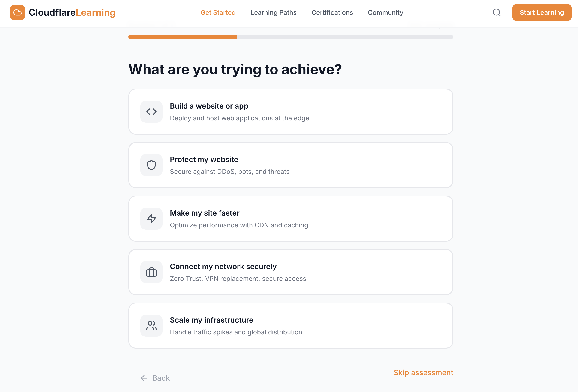Click the search magnifier icon
The image size is (578, 392).
497,12
